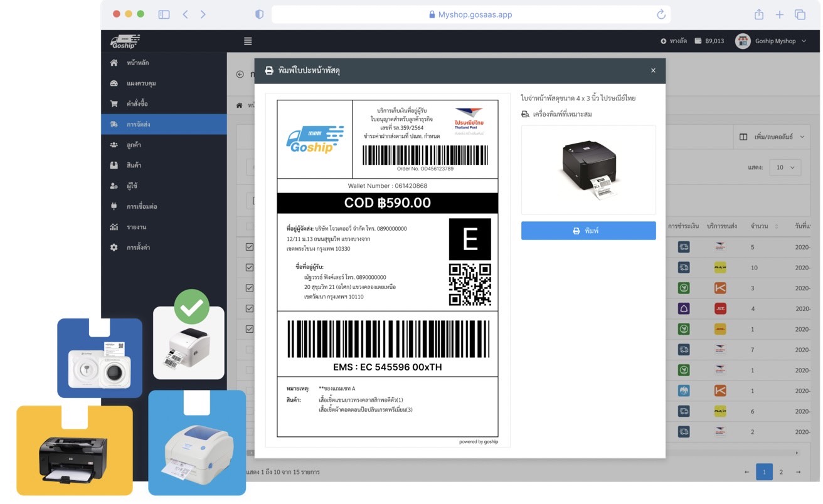Open a new browser tab with plus icon
823x504 pixels.
[779, 14]
